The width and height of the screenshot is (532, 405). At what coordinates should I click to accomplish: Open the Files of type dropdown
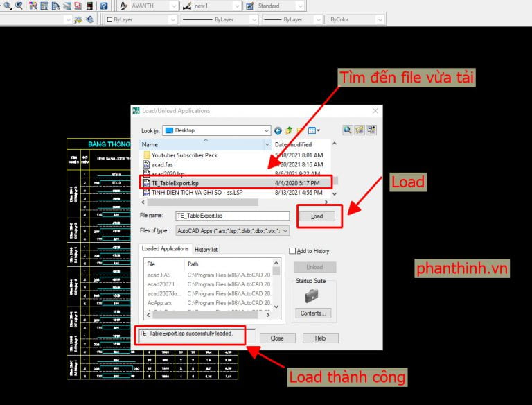(x=285, y=231)
